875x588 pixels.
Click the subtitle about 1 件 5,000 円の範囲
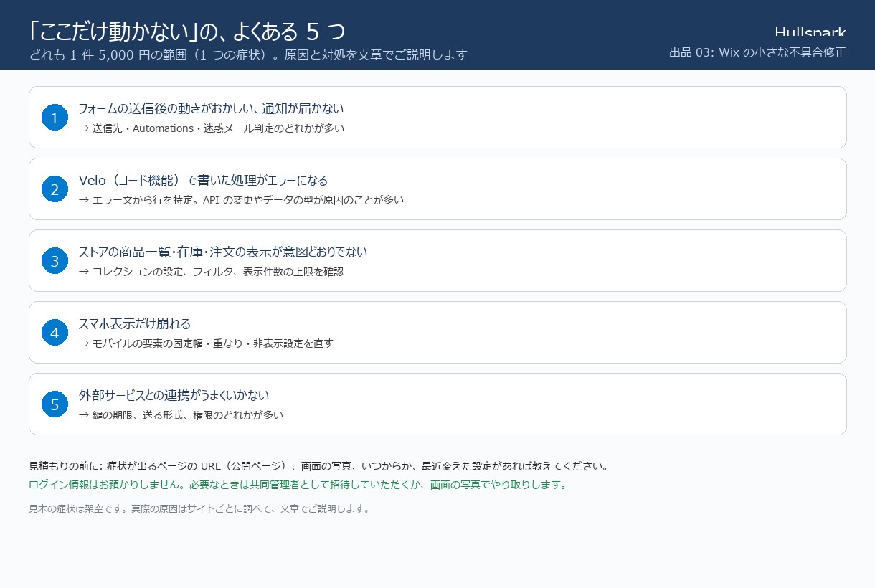click(x=248, y=54)
